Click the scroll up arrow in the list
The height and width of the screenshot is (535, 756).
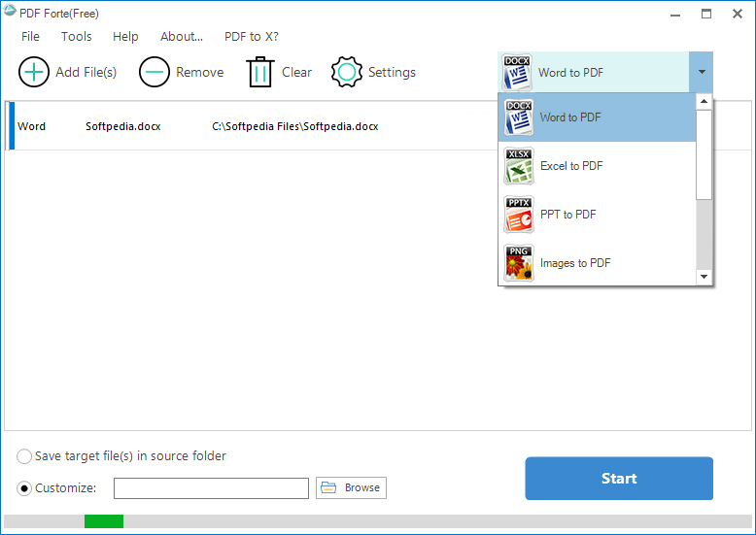704,101
